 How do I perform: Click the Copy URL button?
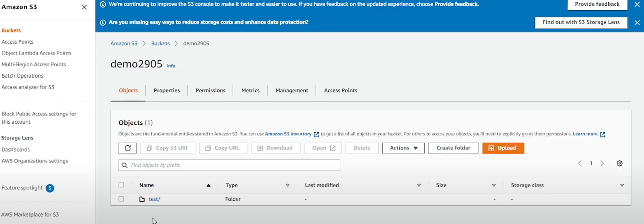[223, 148]
